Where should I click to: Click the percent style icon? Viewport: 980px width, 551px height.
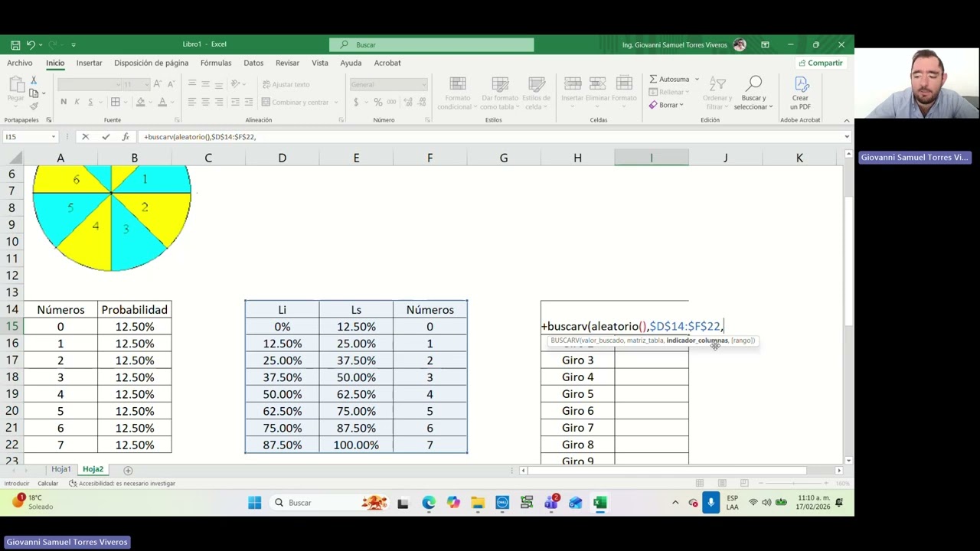click(377, 102)
